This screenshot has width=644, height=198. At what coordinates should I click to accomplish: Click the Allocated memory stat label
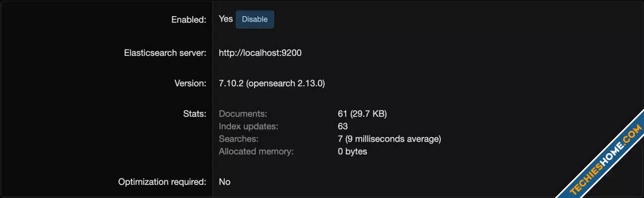click(256, 151)
